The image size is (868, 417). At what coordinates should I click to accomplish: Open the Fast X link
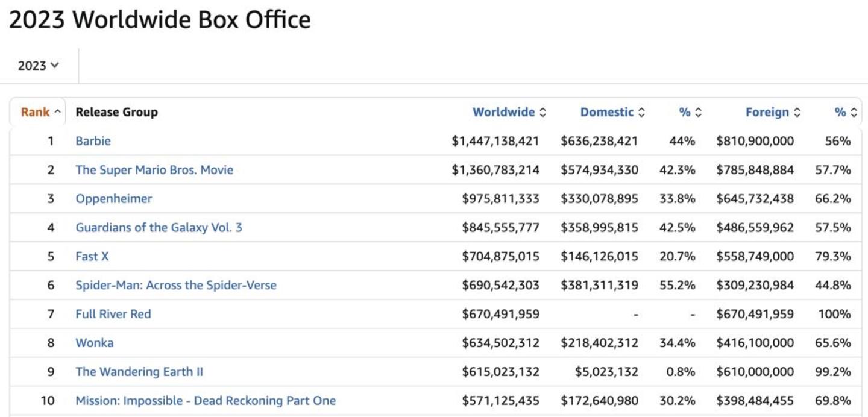92,257
